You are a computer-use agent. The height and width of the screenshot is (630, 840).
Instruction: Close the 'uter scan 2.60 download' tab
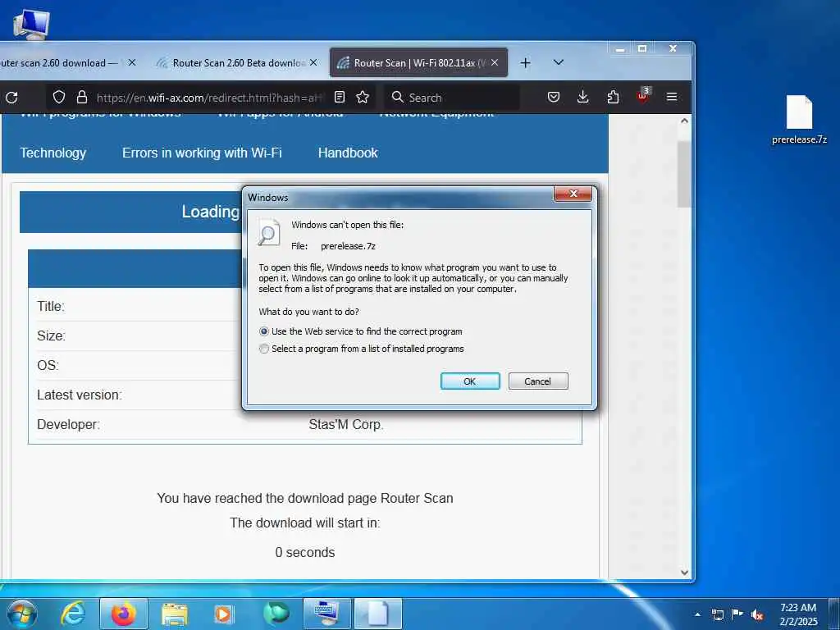click(132, 62)
